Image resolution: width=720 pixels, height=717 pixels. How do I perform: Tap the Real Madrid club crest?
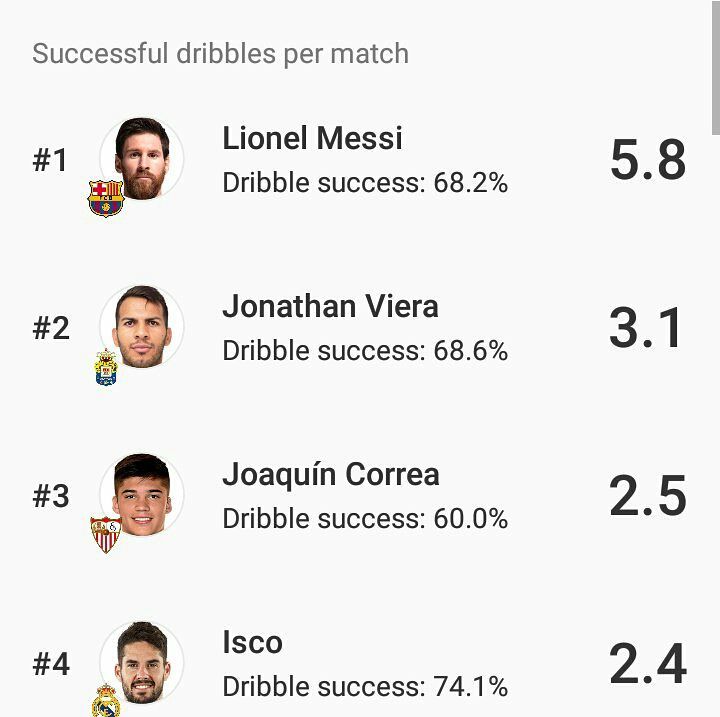pos(106,700)
